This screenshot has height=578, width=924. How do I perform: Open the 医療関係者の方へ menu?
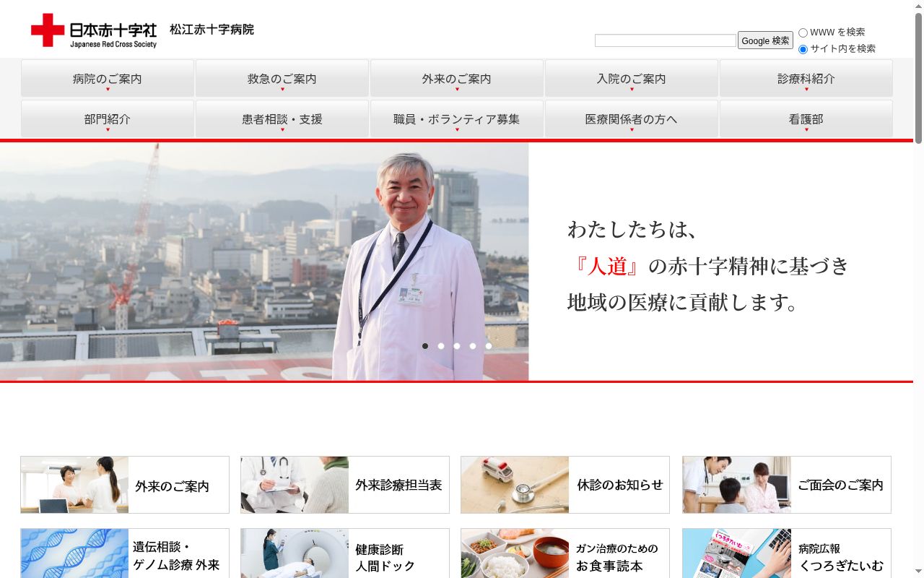tap(632, 118)
